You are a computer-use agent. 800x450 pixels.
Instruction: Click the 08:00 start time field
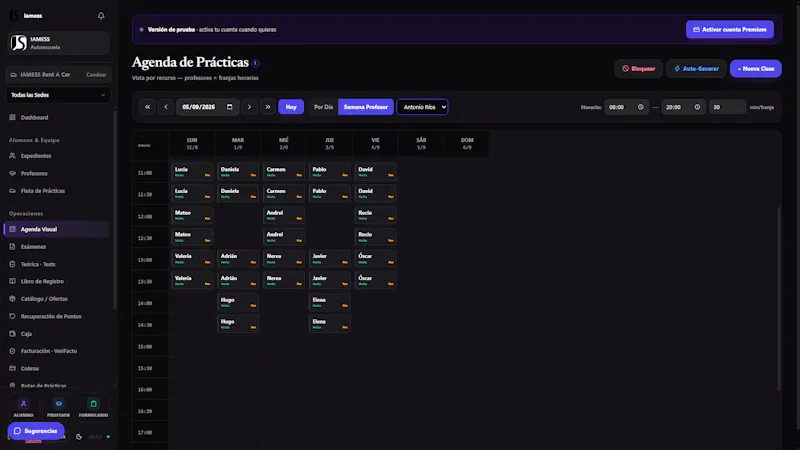[627, 107]
